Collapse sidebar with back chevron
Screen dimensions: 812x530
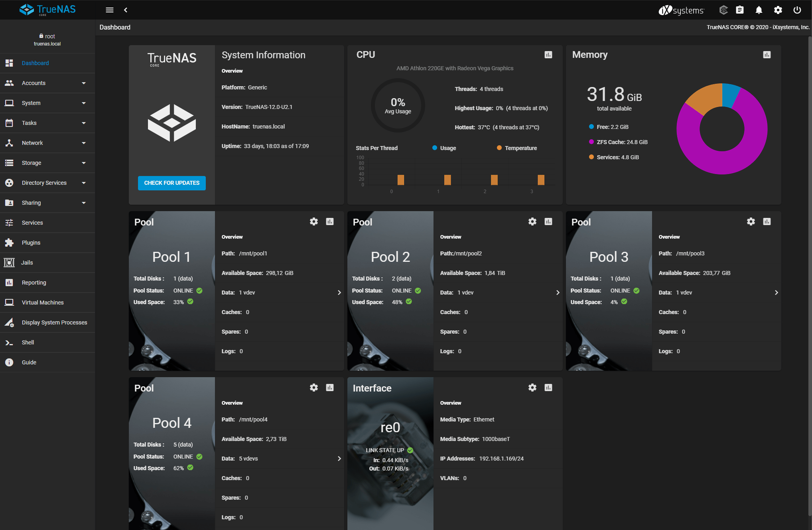pyautogui.click(x=126, y=10)
